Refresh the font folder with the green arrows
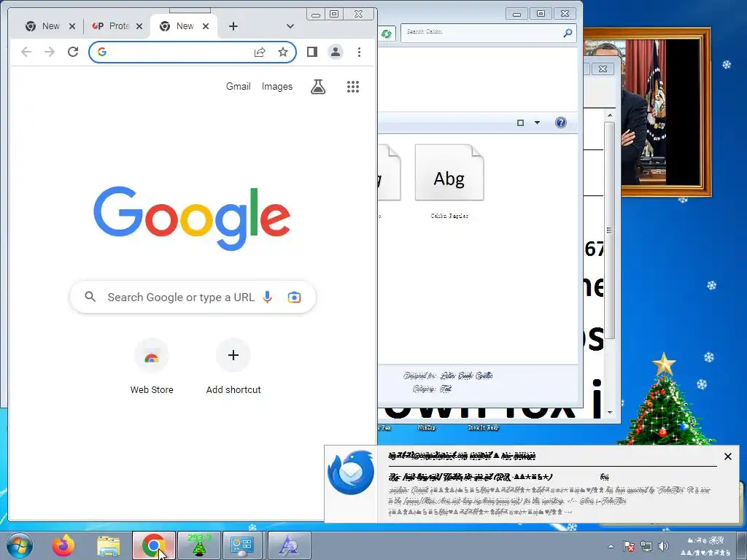The image size is (747, 560). click(x=387, y=34)
